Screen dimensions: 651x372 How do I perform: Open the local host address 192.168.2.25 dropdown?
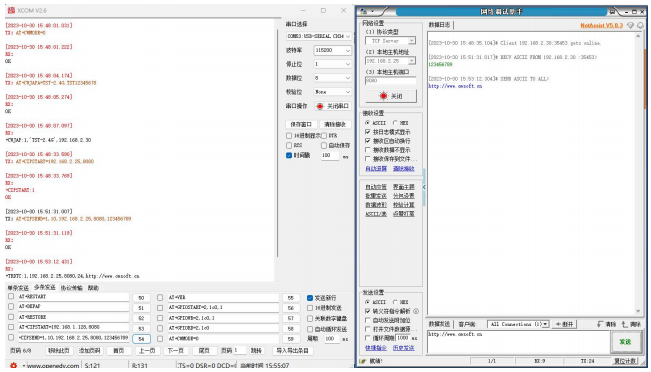pyautogui.click(x=390, y=61)
